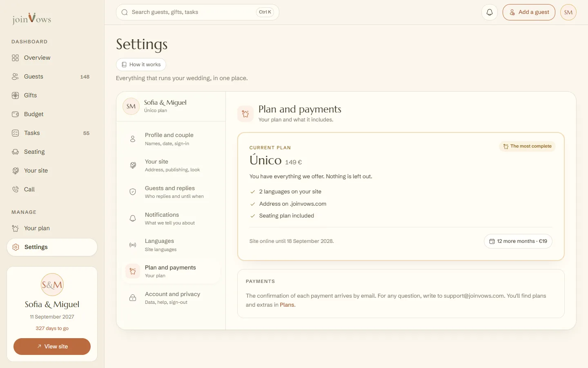Click the Guests and replies shield icon
The image size is (588, 368).
(x=133, y=192)
